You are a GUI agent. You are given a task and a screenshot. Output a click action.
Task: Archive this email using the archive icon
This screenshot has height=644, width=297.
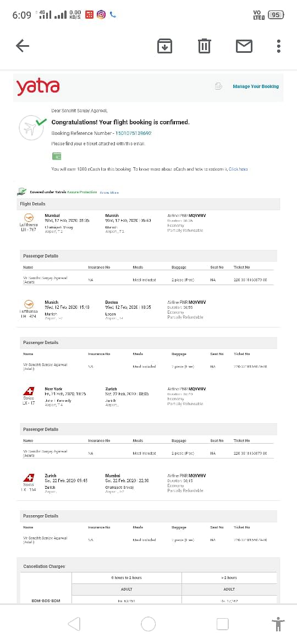click(164, 46)
